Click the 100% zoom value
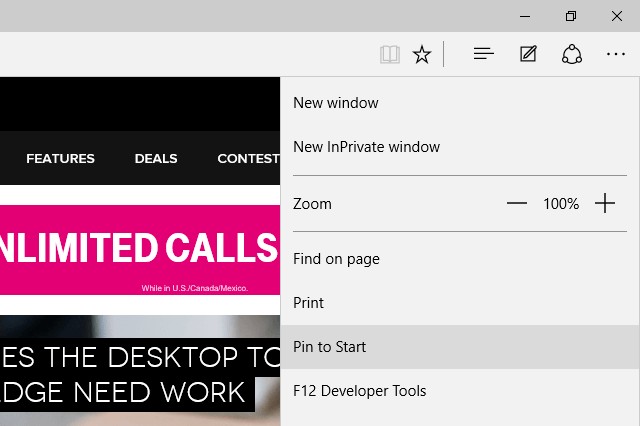The height and width of the screenshot is (426, 640). coord(561,204)
